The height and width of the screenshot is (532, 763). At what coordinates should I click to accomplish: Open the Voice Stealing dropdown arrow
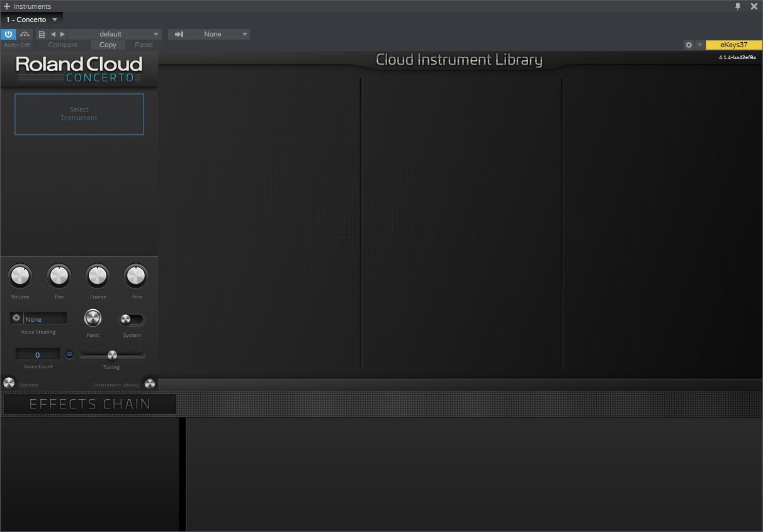pyautogui.click(x=16, y=318)
